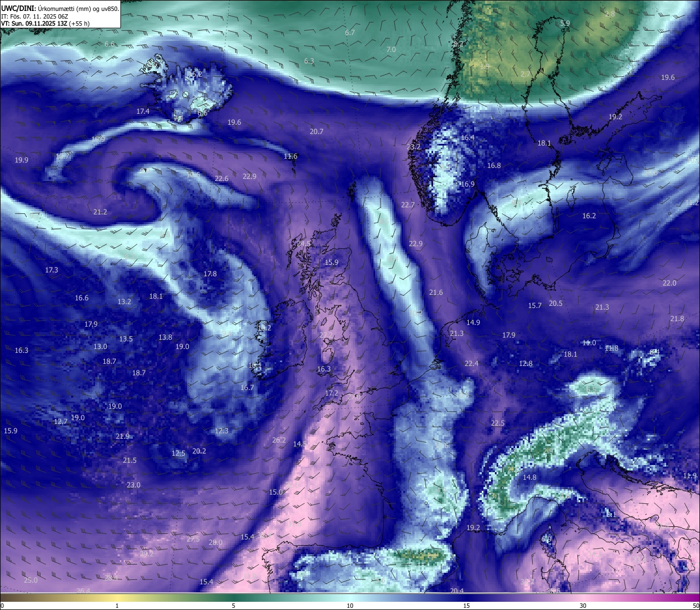Click the 13.5 value on the map
This screenshot has width=700, height=610.
126,339
